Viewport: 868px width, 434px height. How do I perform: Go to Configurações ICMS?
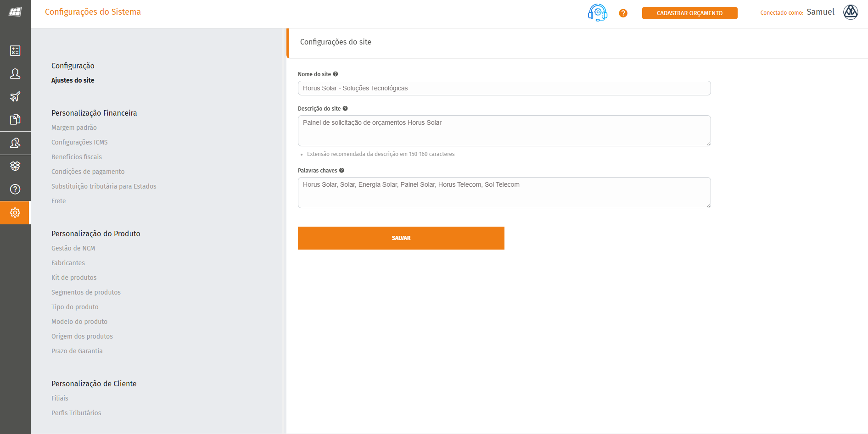click(79, 142)
